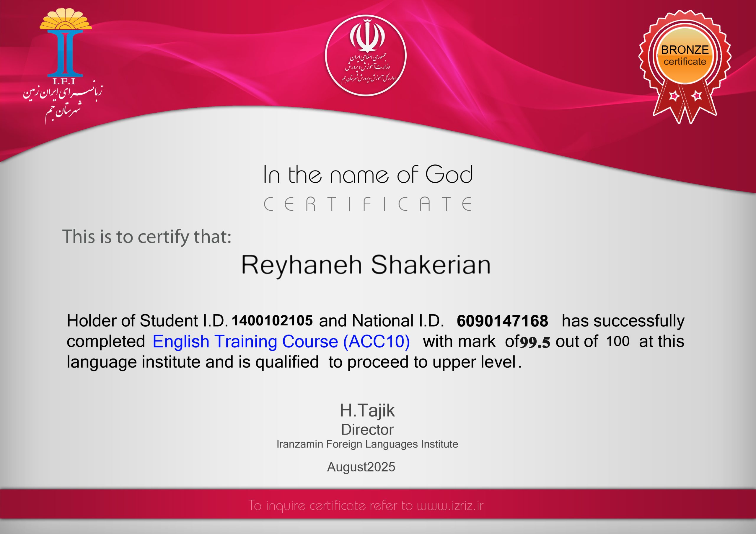Click the Director title text
Viewport: 756px width, 534px height.
pos(367,429)
